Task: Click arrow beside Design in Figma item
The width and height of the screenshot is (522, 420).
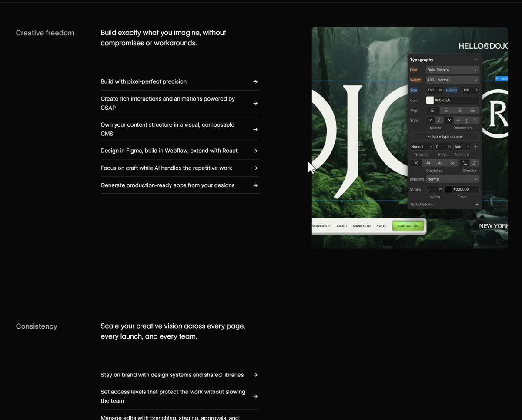Action: coord(255,151)
